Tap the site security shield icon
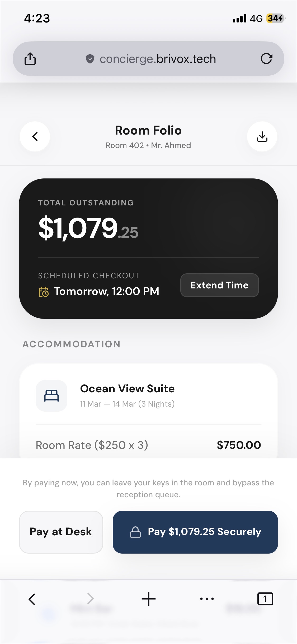 pyautogui.click(x=90, y=59)
